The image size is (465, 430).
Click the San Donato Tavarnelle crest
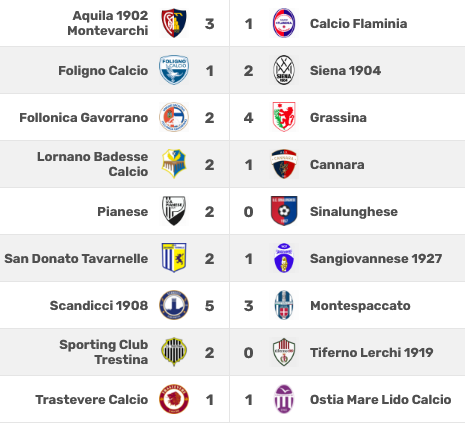point(174,258)
